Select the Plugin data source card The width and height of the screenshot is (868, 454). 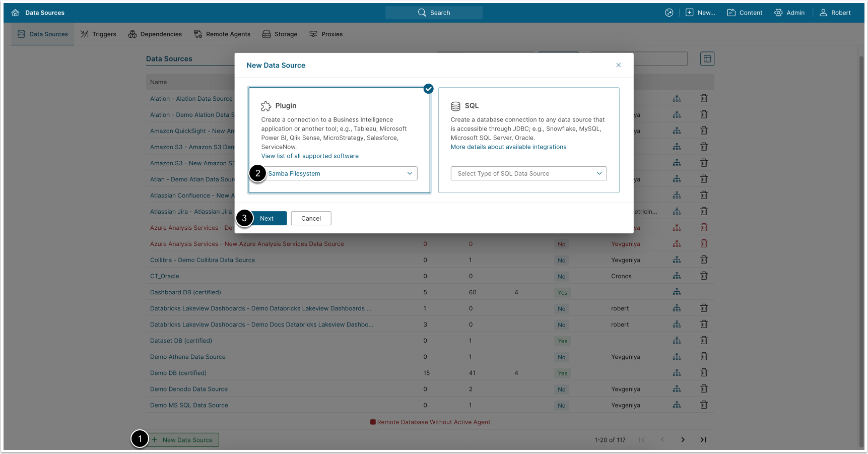tap(339, 140)
